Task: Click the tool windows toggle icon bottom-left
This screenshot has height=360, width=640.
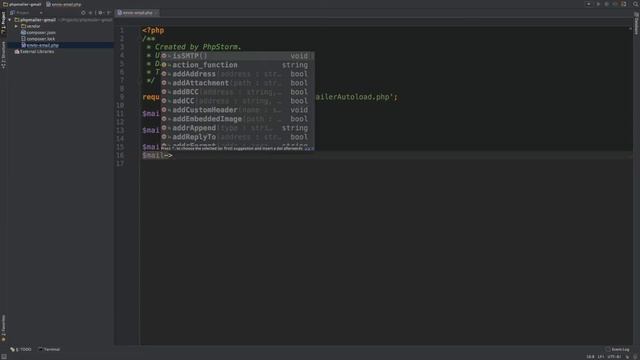Action: pyautogui.click(x=4, y=357)
